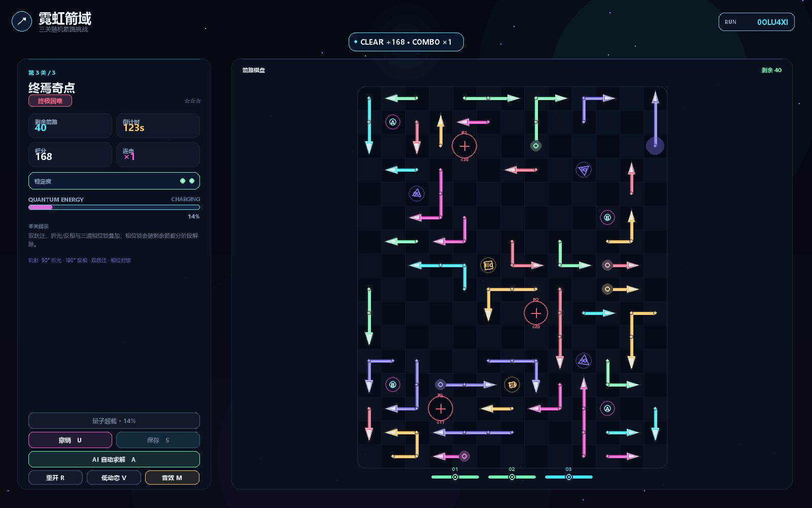Click the B warp node beside the orange up-turning arrow

click(x=607, y=217)
